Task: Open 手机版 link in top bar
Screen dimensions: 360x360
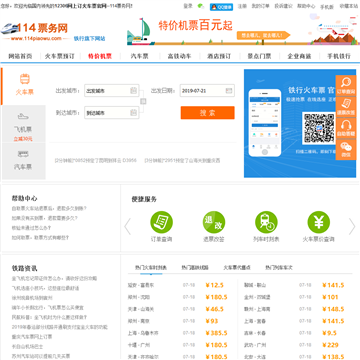Action: 327,7
